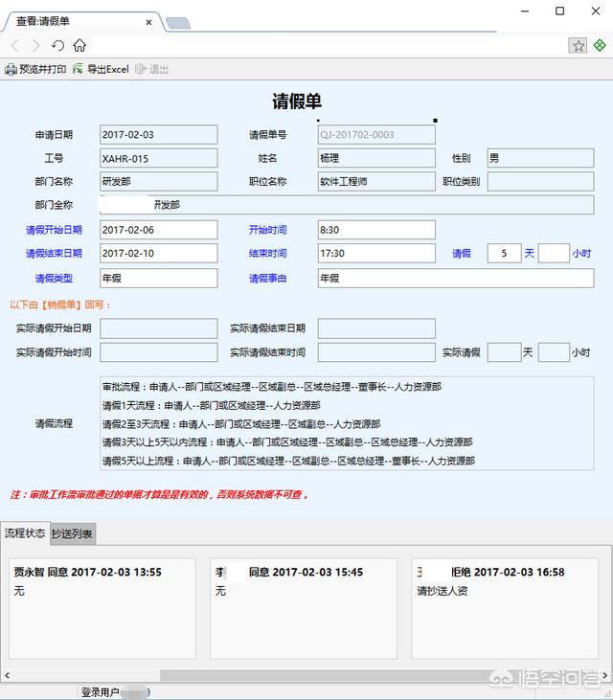
Task: Click the scroll right arrow
Action: [604, 675]
